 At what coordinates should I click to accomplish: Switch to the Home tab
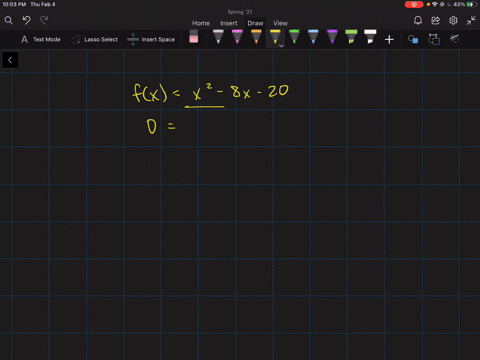(x=201, y=23)
